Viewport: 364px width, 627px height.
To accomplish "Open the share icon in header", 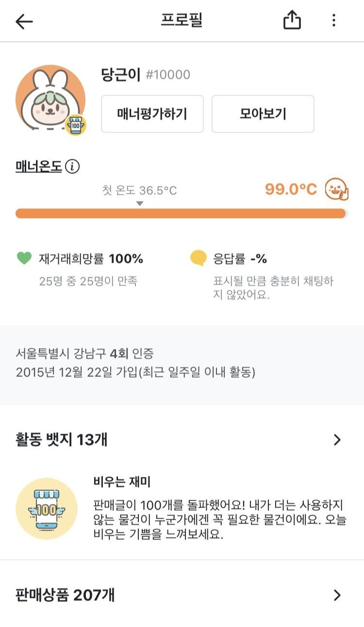I will [292, 20].
